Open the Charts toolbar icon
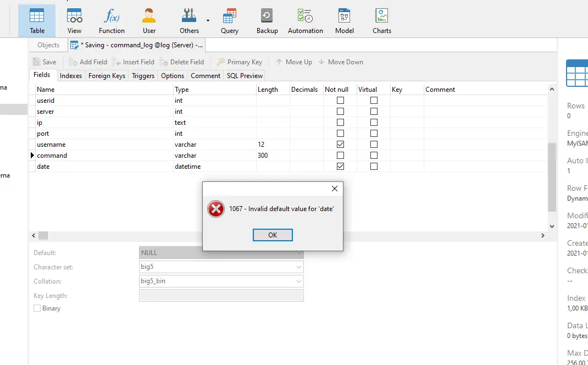 coord(381,20)
